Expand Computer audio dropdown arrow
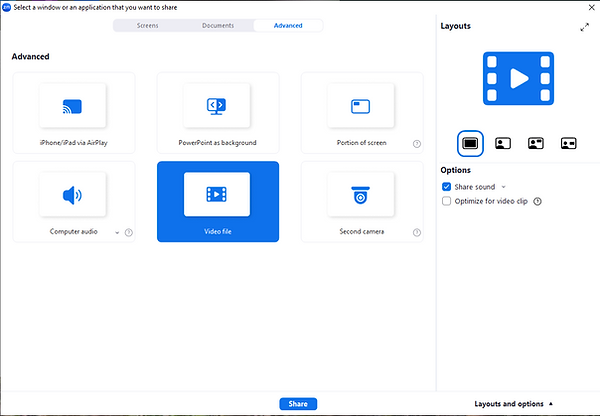 coord(117,232)
